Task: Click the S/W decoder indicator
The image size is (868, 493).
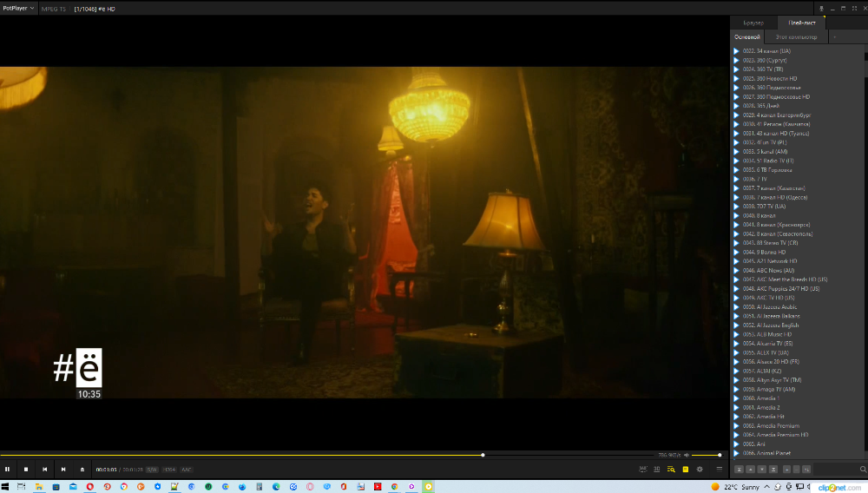Action: click(x=152, y=470)
